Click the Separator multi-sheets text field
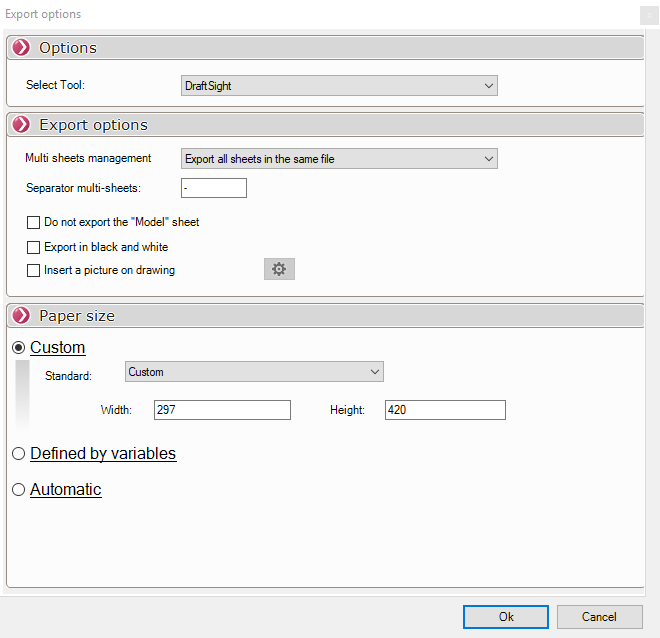The height and width of the screenshot is (638, 660). 213,188
